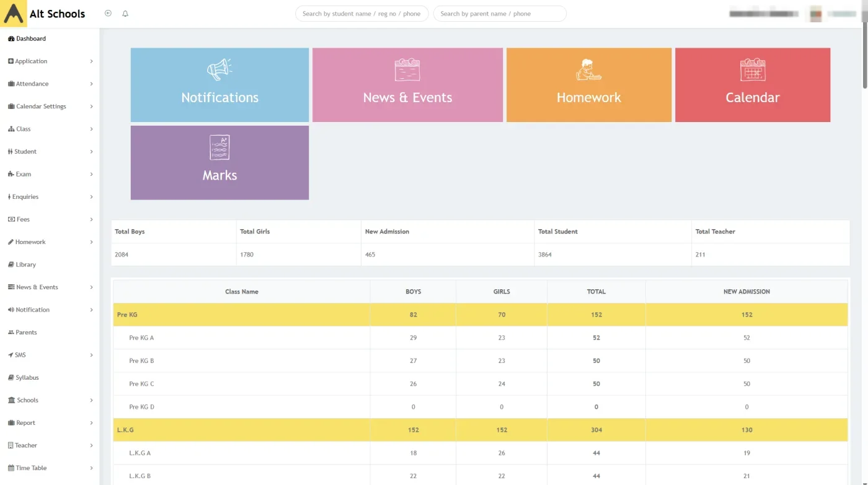Open the pink News & Events tile

coord(407,85)
